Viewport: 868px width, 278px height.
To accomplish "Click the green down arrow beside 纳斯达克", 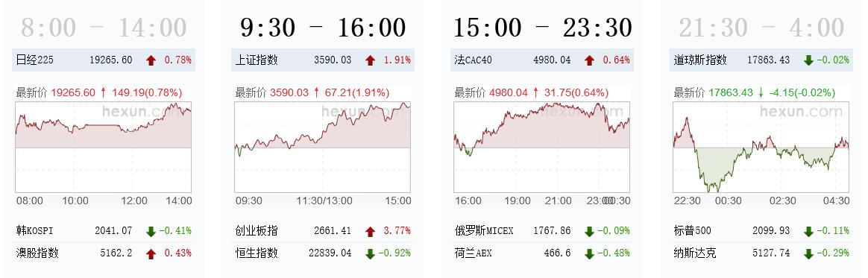I will point(808,253).
